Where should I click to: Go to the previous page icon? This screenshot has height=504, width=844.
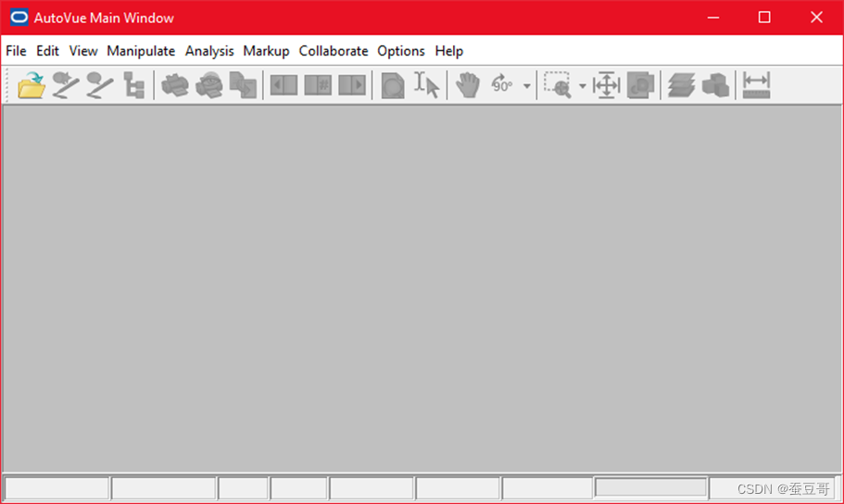[x=283, y=85]
